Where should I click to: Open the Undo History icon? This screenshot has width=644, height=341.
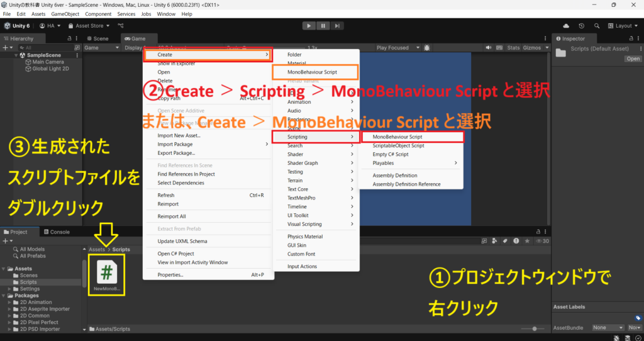click(x=582, y=26)
